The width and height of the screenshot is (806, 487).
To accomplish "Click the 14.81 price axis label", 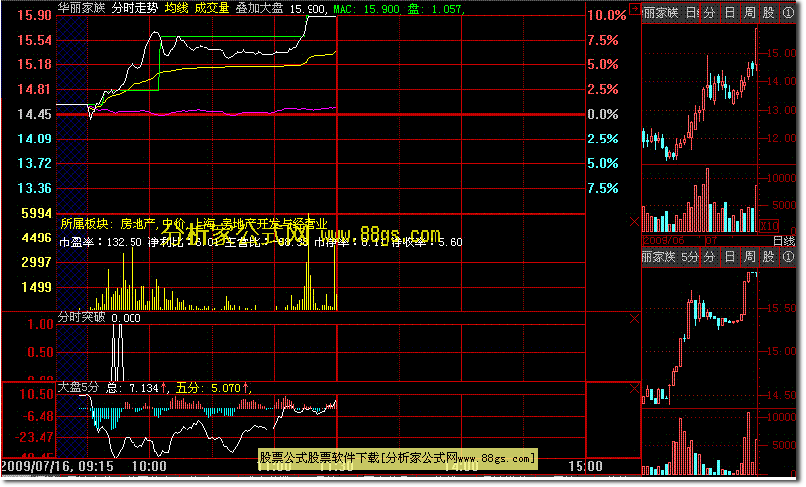I will (x=34, y=89).
